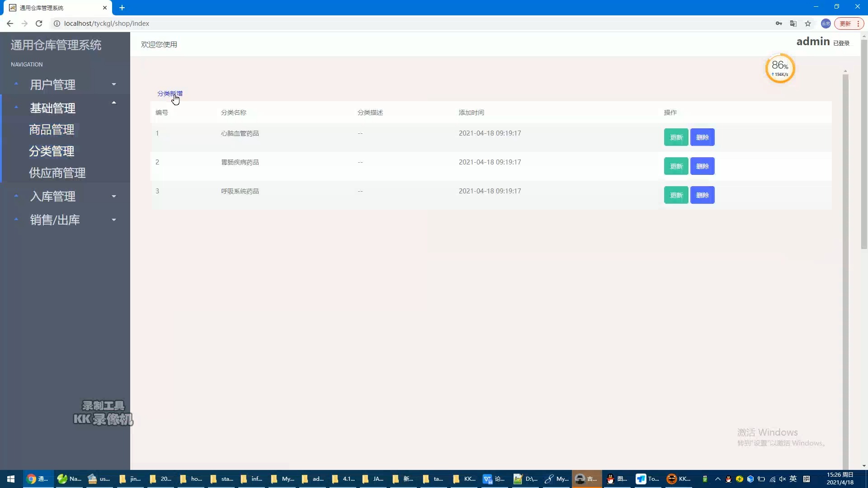Open 分类管理 from sidebar

tap(51, 151)
